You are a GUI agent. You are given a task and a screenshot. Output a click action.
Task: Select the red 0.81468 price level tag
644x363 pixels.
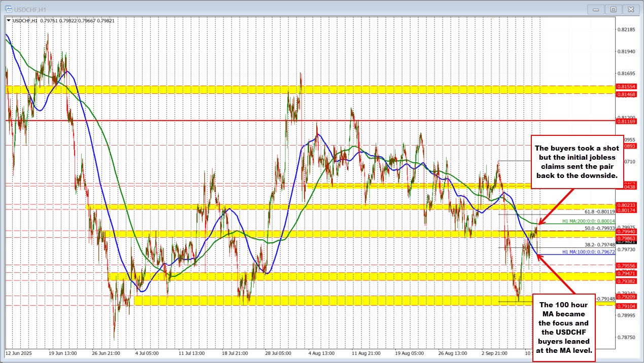(x=626, y=94)
